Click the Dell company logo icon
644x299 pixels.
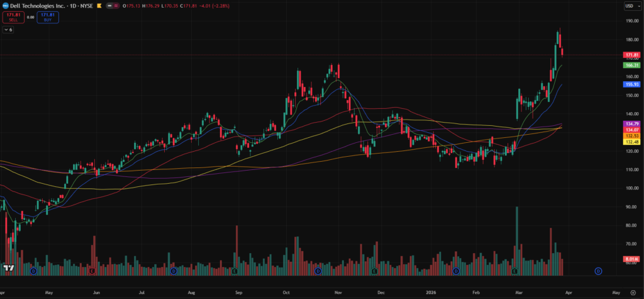click(x=6, y=6)
